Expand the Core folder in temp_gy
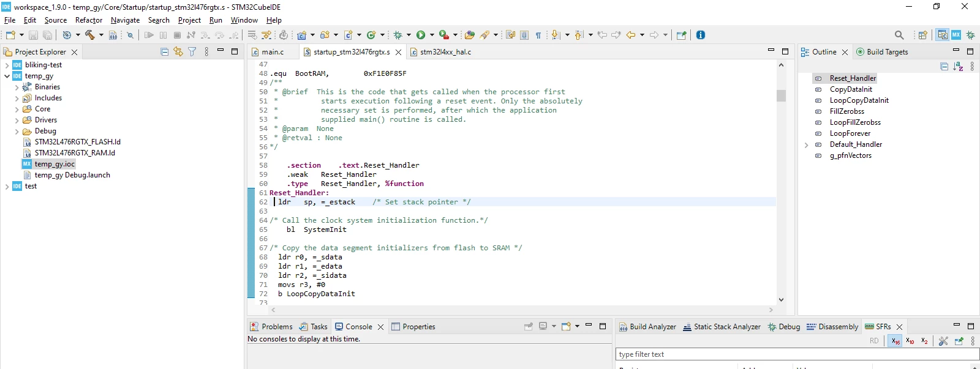The width and height of the screenshot is (980, 369). click(17, 109)
